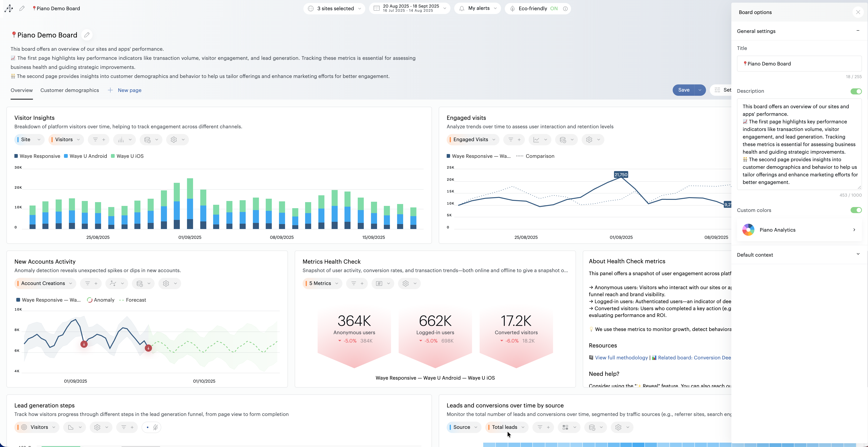Click bar chart type icon in Visitor Insights
This screenshot has height=447, width=868.
point(121,139)
